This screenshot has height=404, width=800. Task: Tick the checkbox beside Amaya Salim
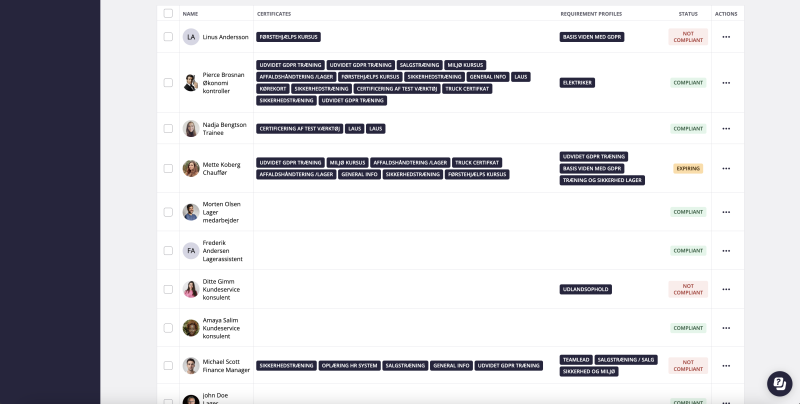tap(168, 328)
